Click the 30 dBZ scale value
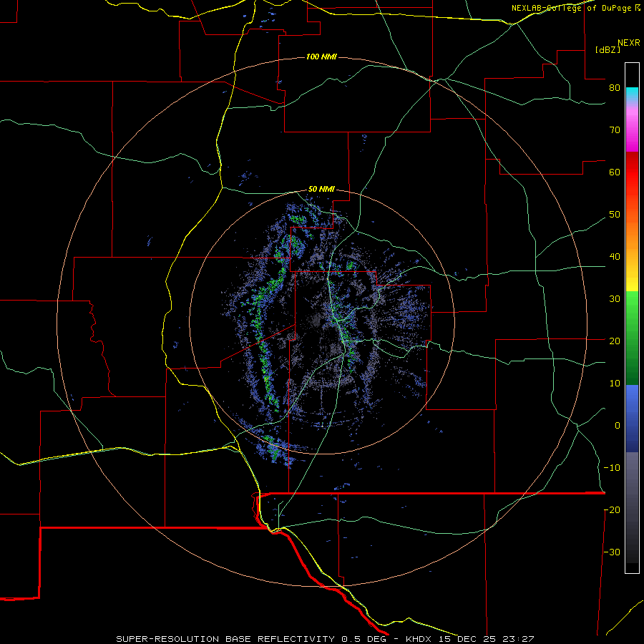 point(615,299)
